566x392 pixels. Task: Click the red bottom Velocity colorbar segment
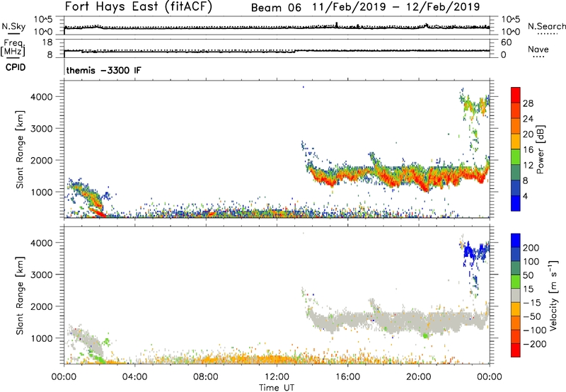point(516,350)
